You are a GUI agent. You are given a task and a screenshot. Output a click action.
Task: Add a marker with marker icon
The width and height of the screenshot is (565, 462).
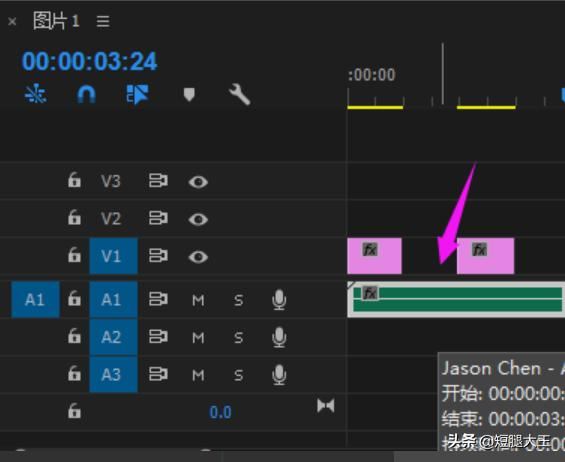click(189, 94)
